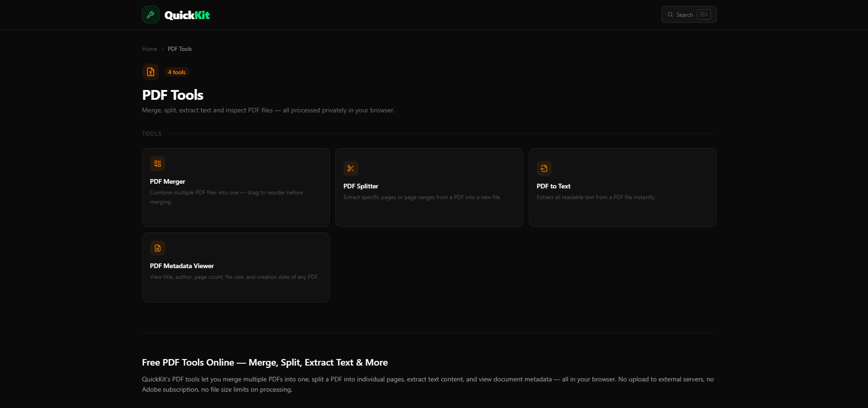
Task: Click 'View title, author, page count' description
Action: coord(235,277)
